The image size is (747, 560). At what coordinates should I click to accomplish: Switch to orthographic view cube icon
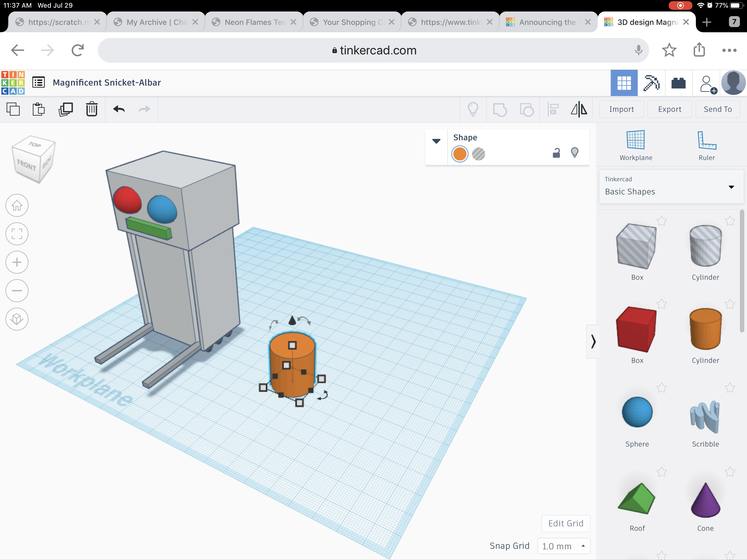coord(17,319)
